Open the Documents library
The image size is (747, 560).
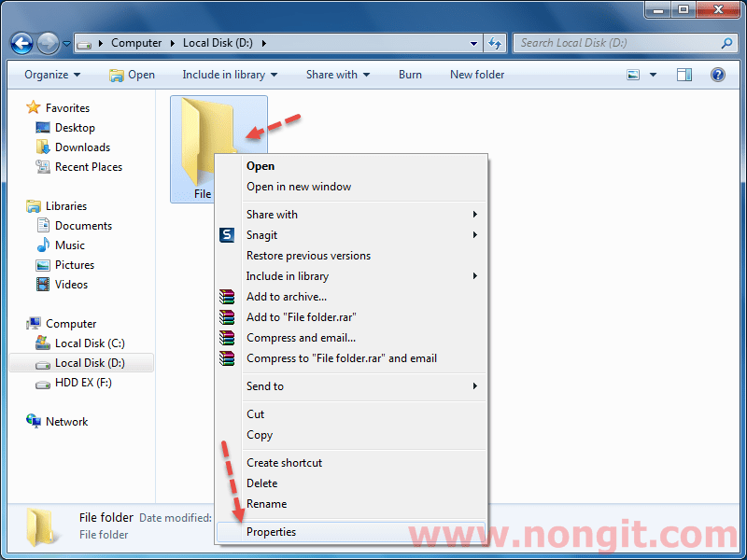[x=75, y=225]
